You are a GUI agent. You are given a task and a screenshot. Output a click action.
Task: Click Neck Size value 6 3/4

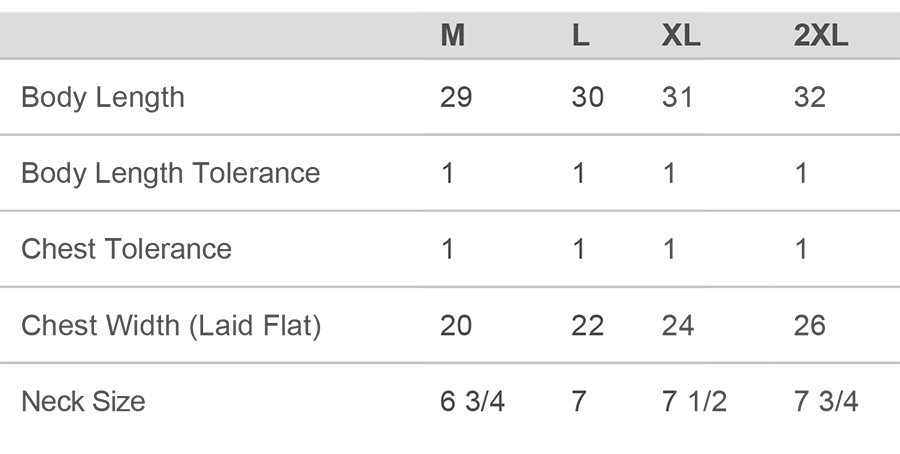(472, 401)
